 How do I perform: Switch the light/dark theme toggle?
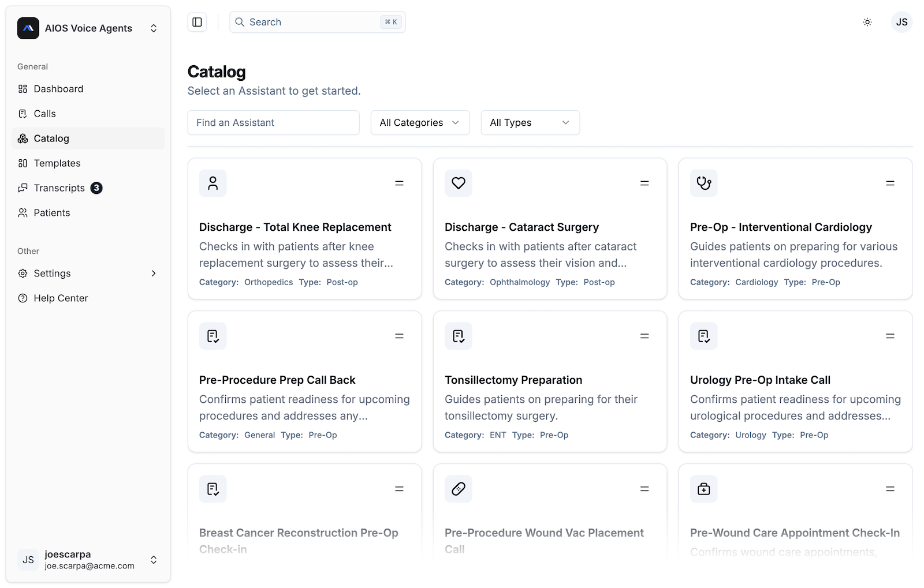point(867,22)
